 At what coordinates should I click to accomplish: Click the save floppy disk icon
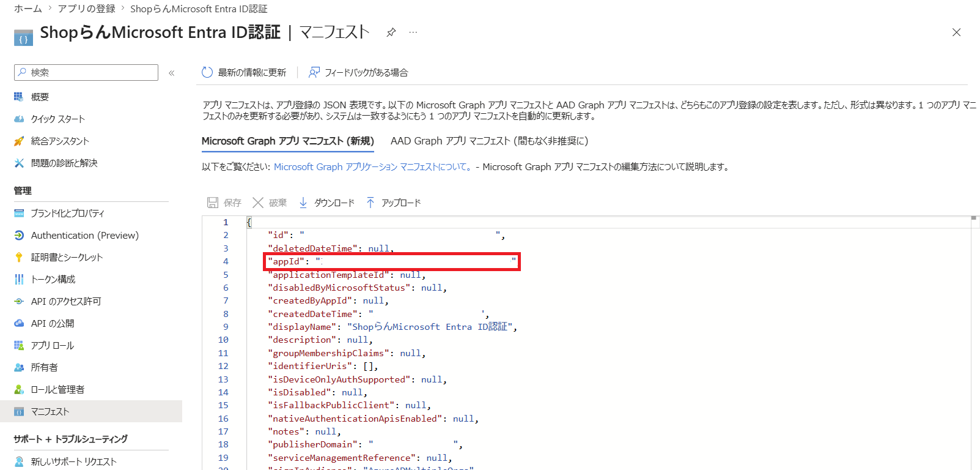click(213, 203)
